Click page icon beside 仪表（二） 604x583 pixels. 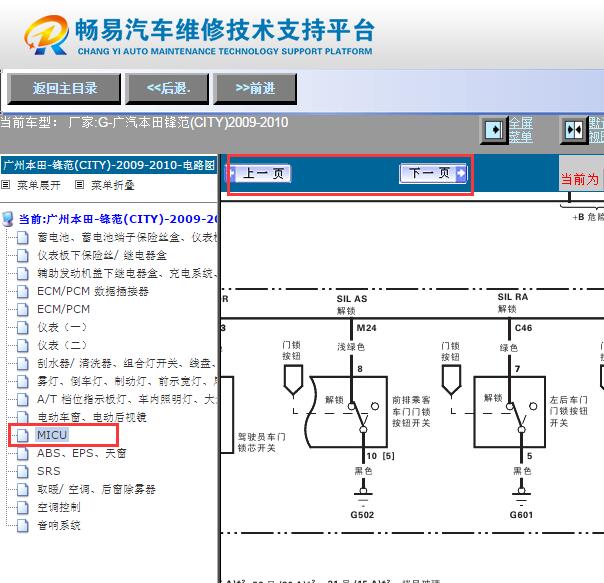point(23,346)
